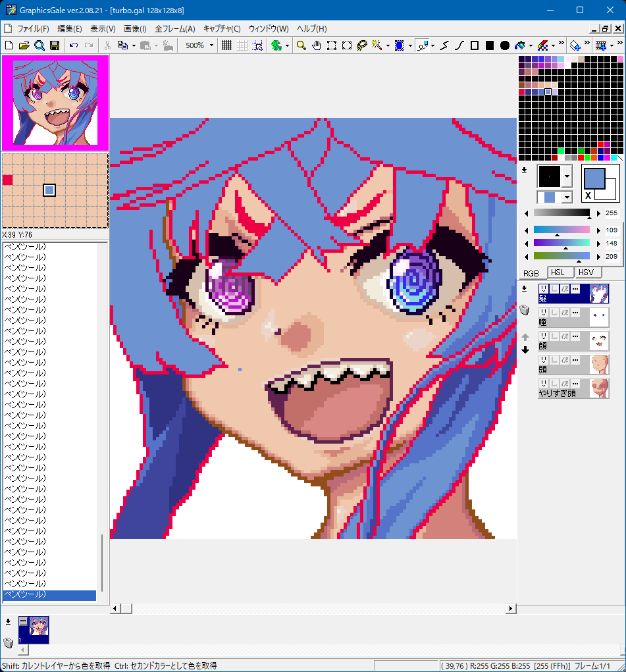The height and width of the screenshot is (672, 626).
Task: Toggle visibility of the 顔 layer
Action: pyautogui.click(x=544, y=336)
